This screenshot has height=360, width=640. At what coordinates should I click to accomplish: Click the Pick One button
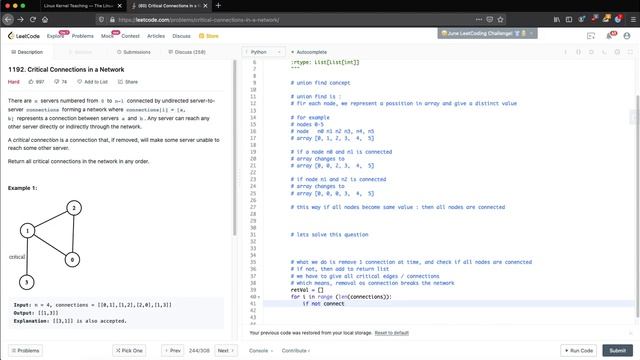tap(129, 351)
